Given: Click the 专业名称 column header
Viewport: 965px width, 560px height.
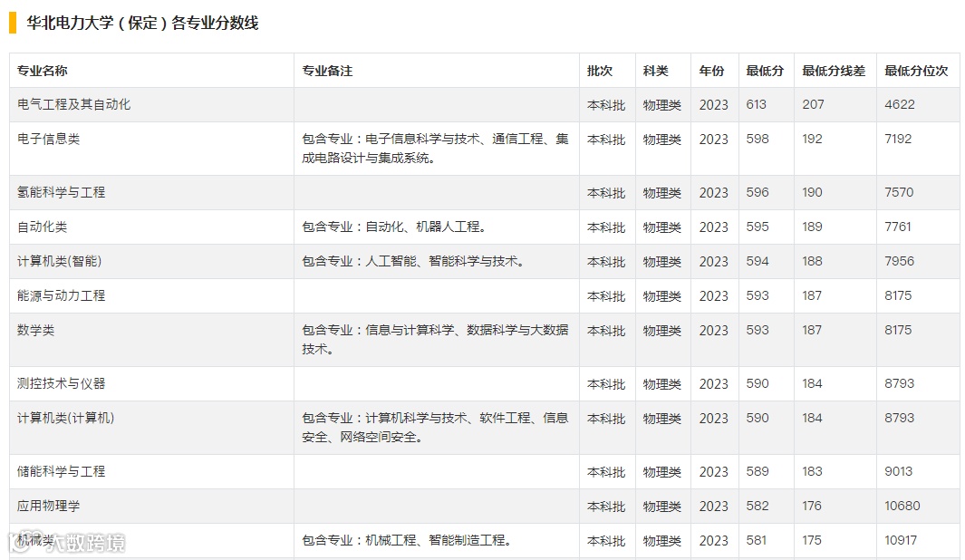Looking at the screenshot, I should pos(42,71).
